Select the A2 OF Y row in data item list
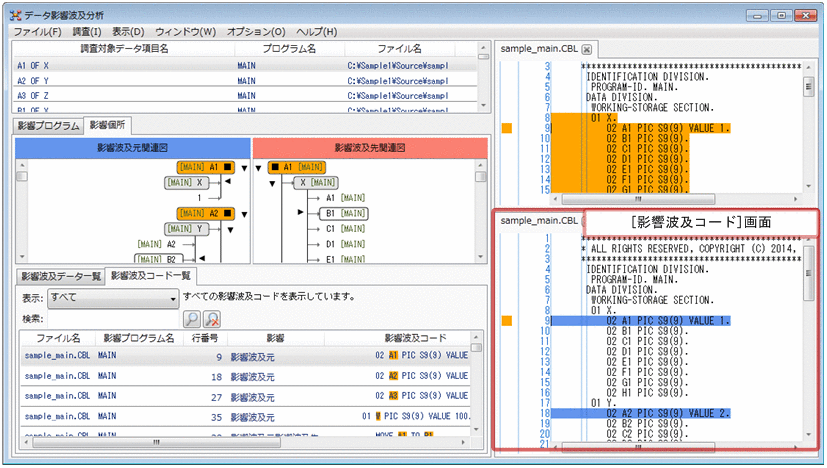The image size is (827, 468). coord(245,81)
